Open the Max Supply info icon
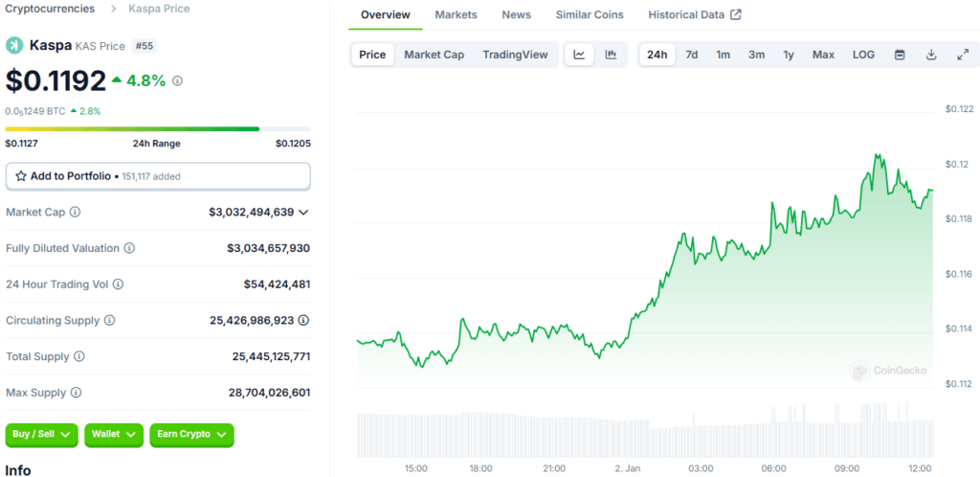This screenshot has width=980, height=477. coord(76,393)
